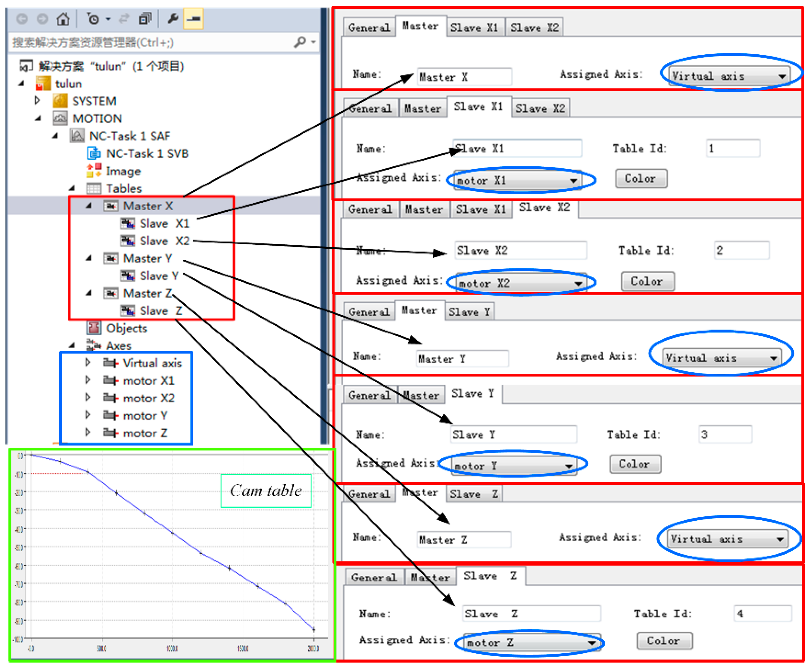Click the Color button for Slave Z
The image size is (812, 672).
[x=664, y=641]
